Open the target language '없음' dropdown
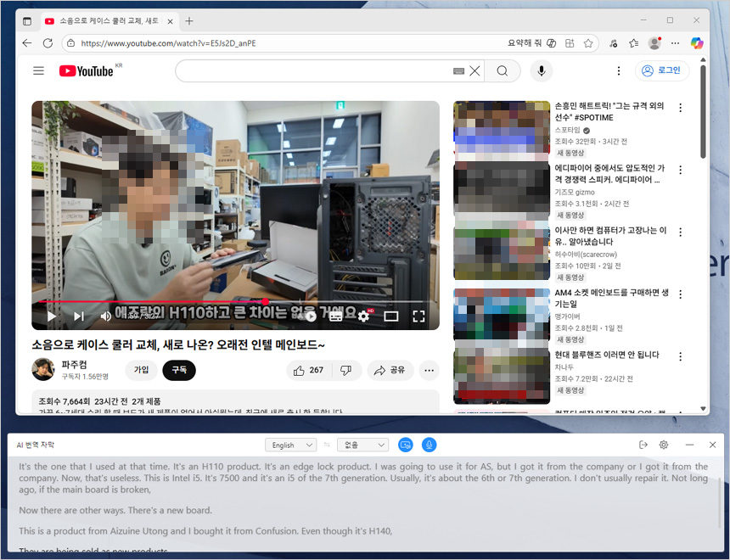The width and height of the screenshot is (730, 560). 362,445
